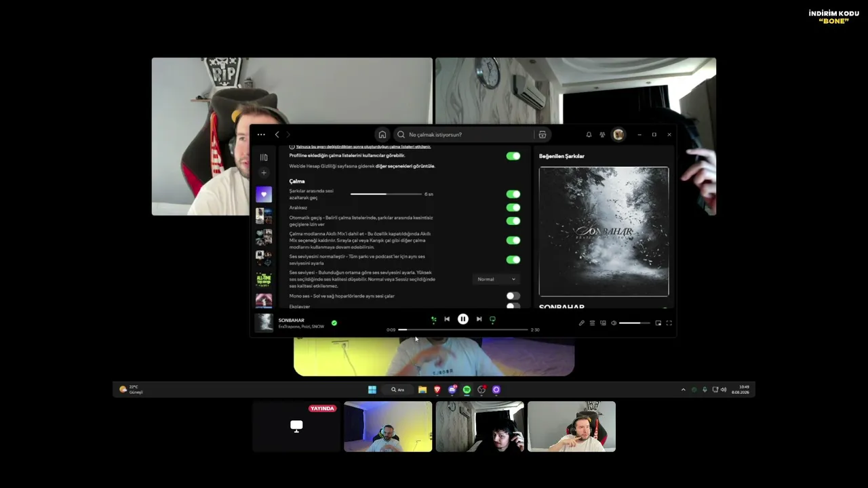Open the miniplayer
868x488 pixels.
click(658, 323)
